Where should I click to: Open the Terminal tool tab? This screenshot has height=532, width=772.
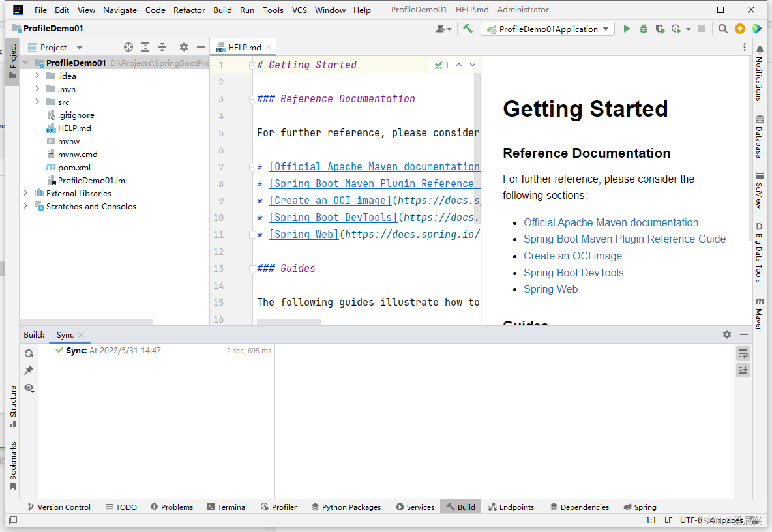(227, 507)
